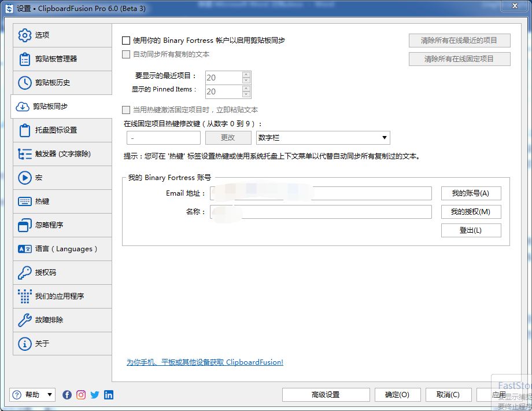532x411 pixels.
Task: Open the Facebook link icon
Action: pyautogui.click(x=67, y=395)
